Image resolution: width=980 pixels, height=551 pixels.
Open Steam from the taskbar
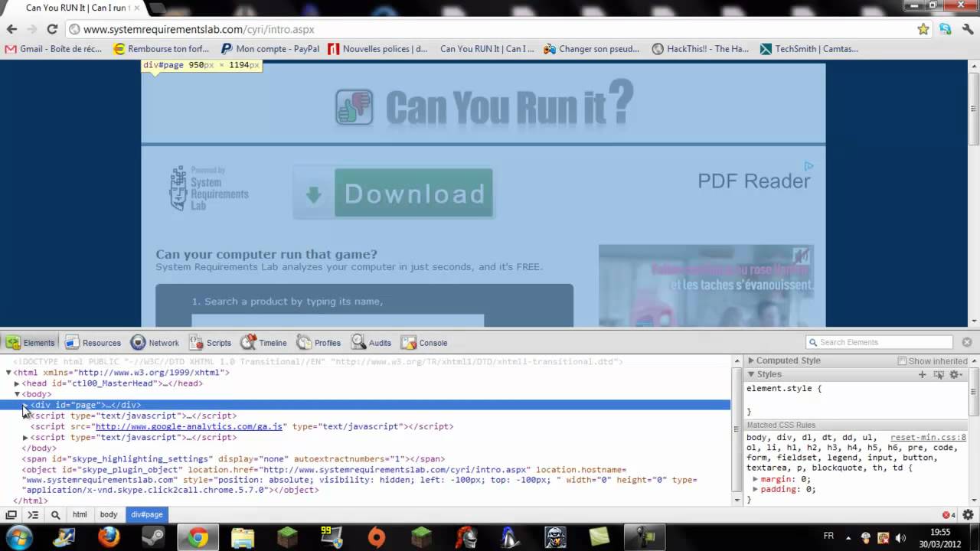point(153,537)
